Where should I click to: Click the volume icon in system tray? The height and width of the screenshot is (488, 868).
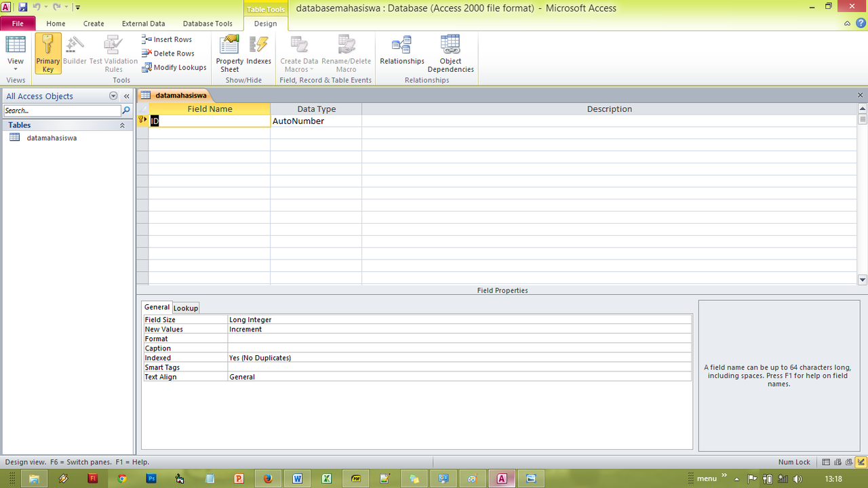pos(796,478)
